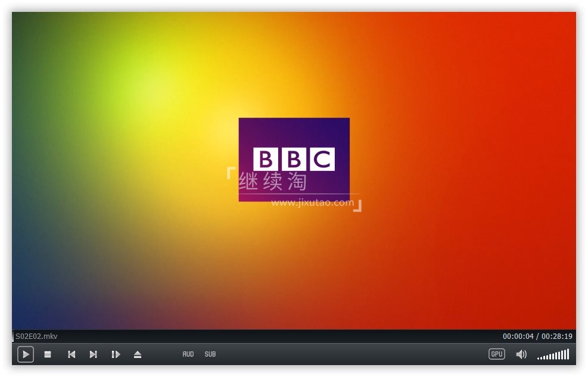The width and height of the screenshot is (588, 377).
Task: Set volume to minimum on volume bars
Action: [539, 358]
